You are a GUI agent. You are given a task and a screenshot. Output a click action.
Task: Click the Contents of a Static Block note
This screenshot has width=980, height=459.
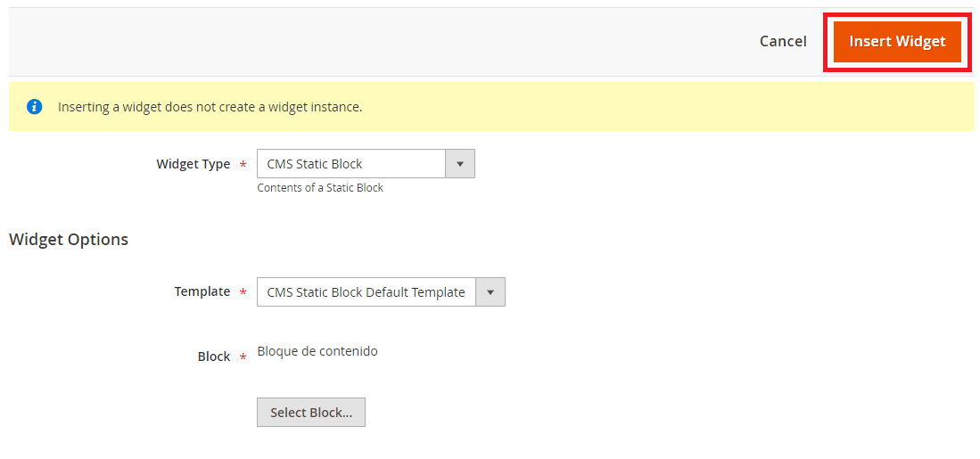[x=320, y=188]
